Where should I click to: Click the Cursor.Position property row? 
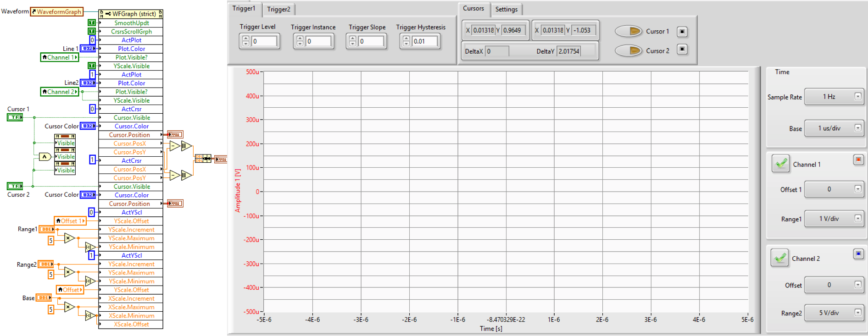pyautogui.click(x=130, y=135)
